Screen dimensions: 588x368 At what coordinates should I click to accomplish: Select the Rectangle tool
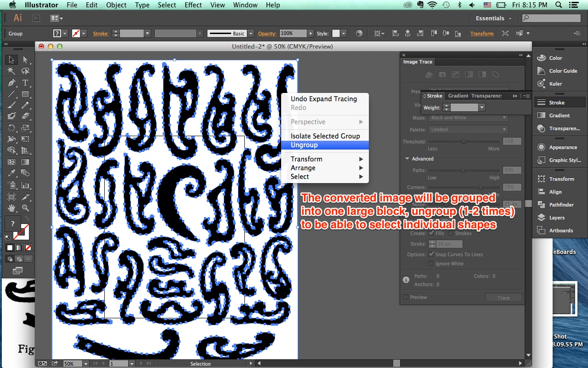25,94
